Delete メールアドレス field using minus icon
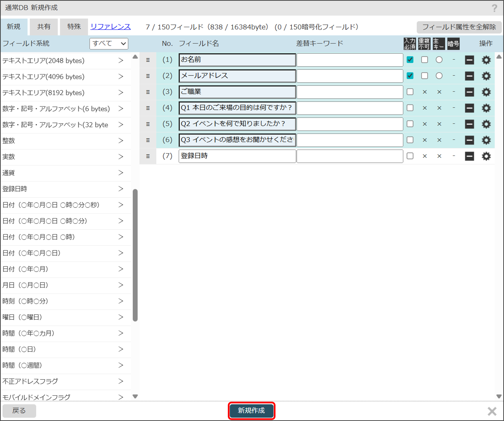This screenshot has width=504, height=421. (x=469, y=76)
